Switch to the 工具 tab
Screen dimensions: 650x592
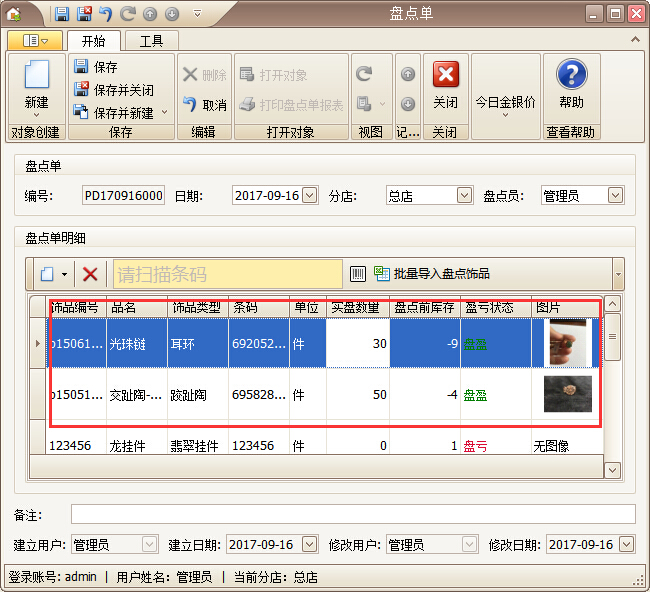coord(151,41)
